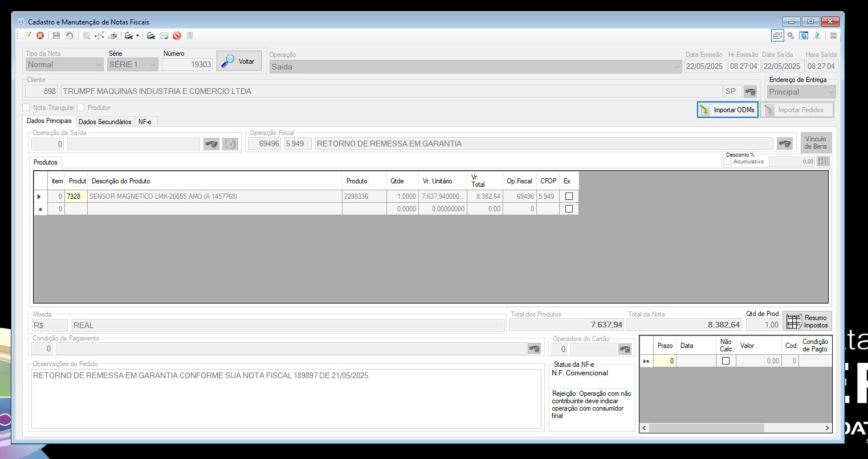Screen dimensions: 868x459
Task: Open the Operação Saída dropdown
Action: 476,67
